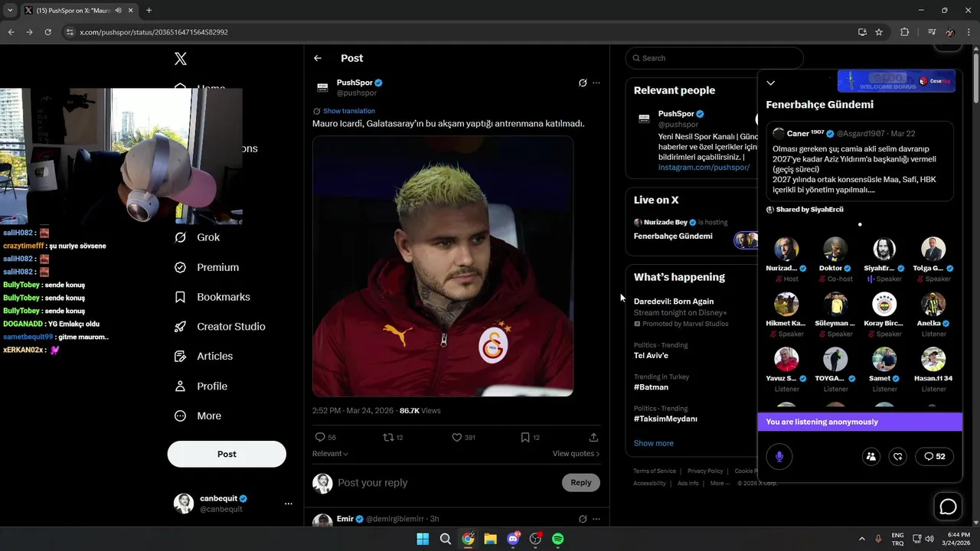The width and height of the screenshot is (980, 551).
Task: Like the post with 391 likes
Action: pyautogui.click(x=456, y=437)
